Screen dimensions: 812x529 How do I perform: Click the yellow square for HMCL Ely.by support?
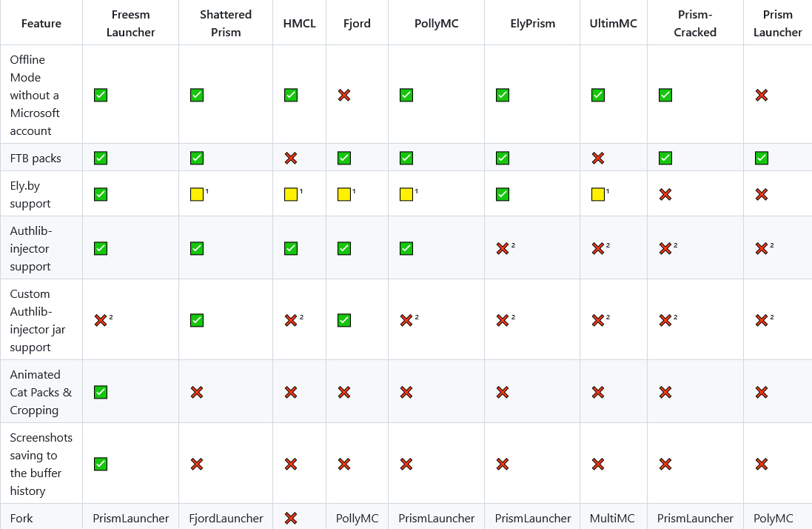click(x=290, y=194)
